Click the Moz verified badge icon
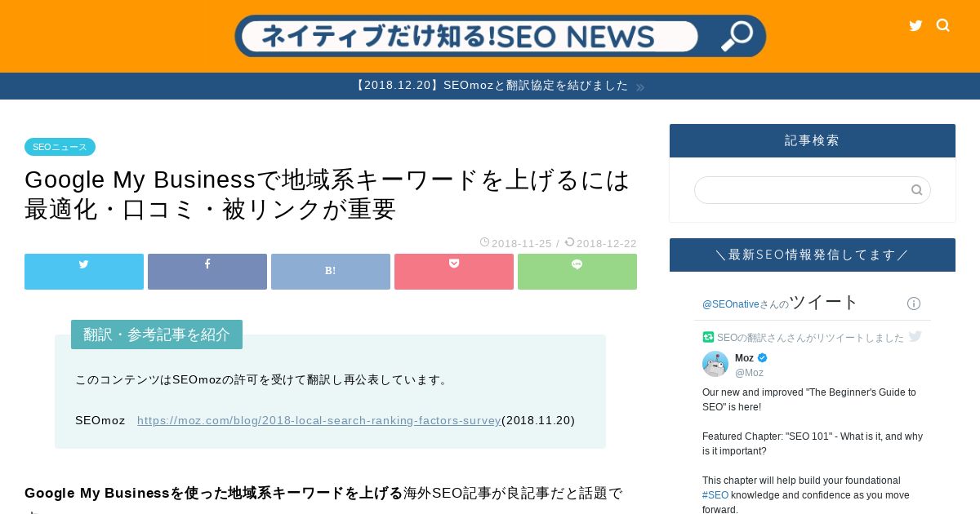This screenshot has width=980, height=514. click(x=763, y=358)
